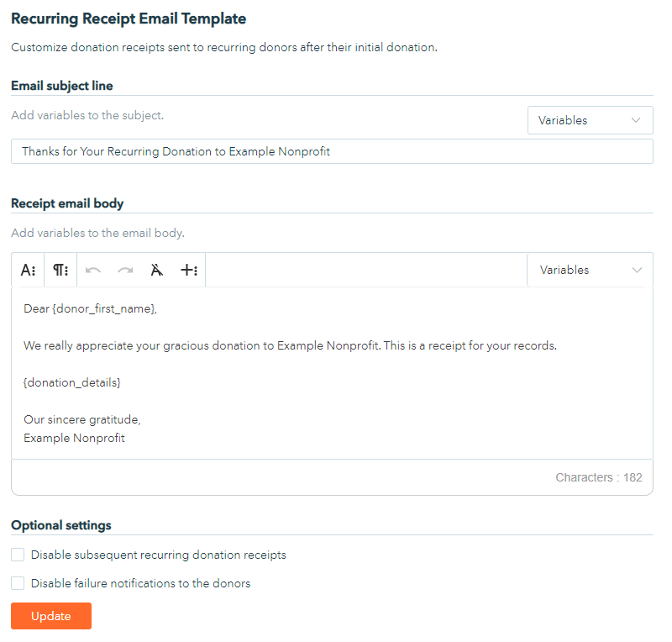Image resolution: width=672 pixels, height=642 pixels.
Task: Click the 'Our sincere gratitude' line
Action: pyautogui.click(x=81, y=419)
